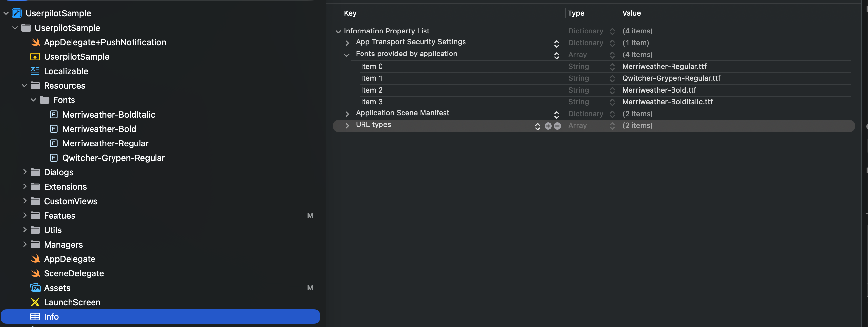Collapse the Fonts folder chevron

click(33, 100)
